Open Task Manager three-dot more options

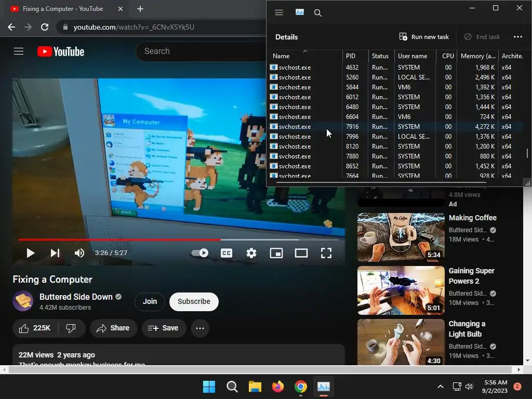[518, 37]
